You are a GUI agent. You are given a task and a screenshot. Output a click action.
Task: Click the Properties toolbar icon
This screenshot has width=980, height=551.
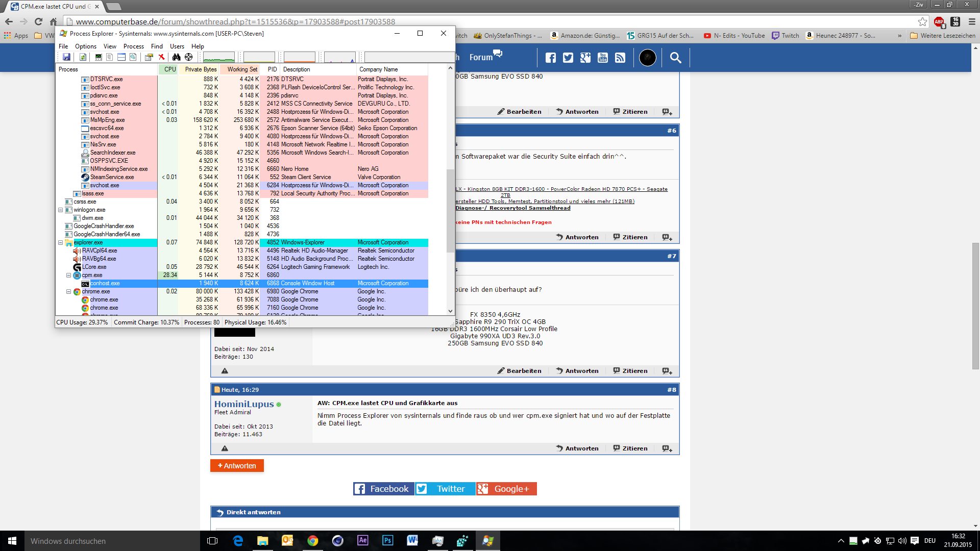(149, 57)
